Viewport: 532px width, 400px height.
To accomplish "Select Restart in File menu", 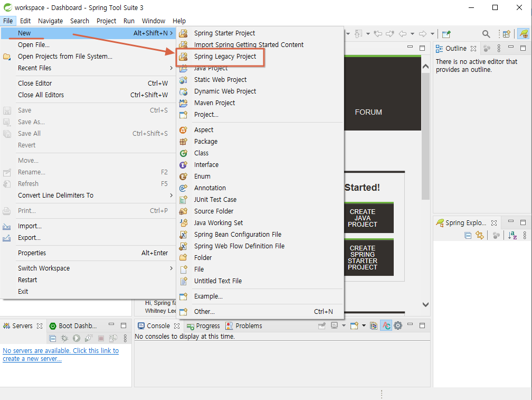I will [x=27, y=280].
